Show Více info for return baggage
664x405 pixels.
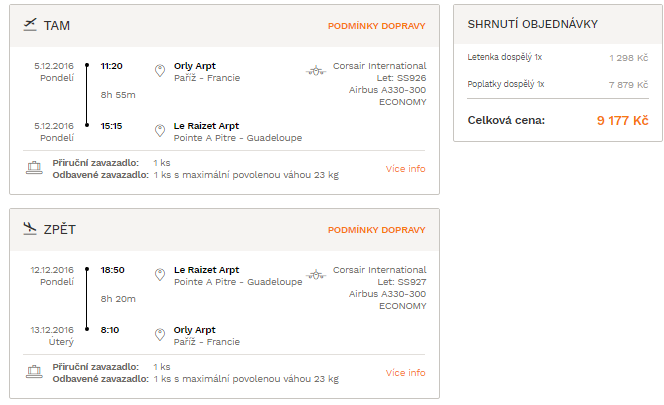coord(405,373)
